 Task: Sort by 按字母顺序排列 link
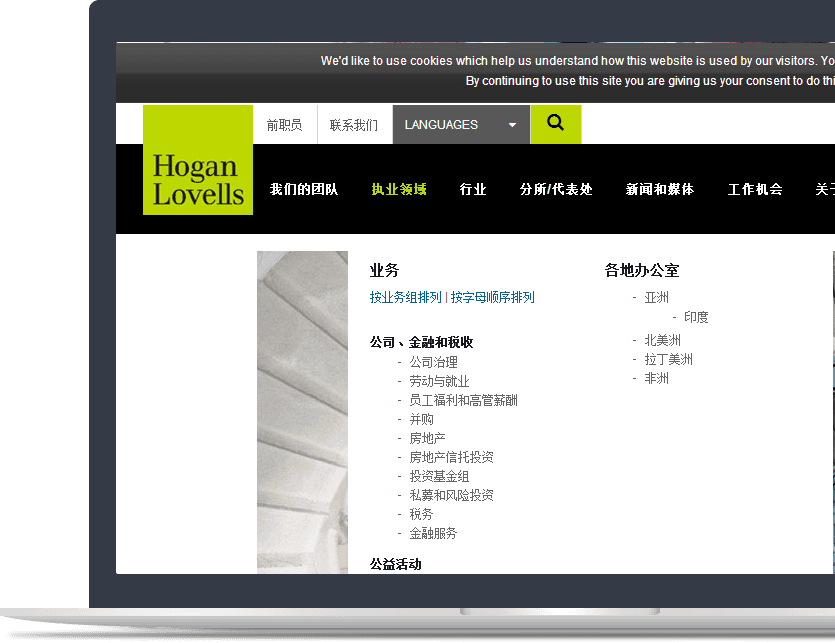point(492,297)
